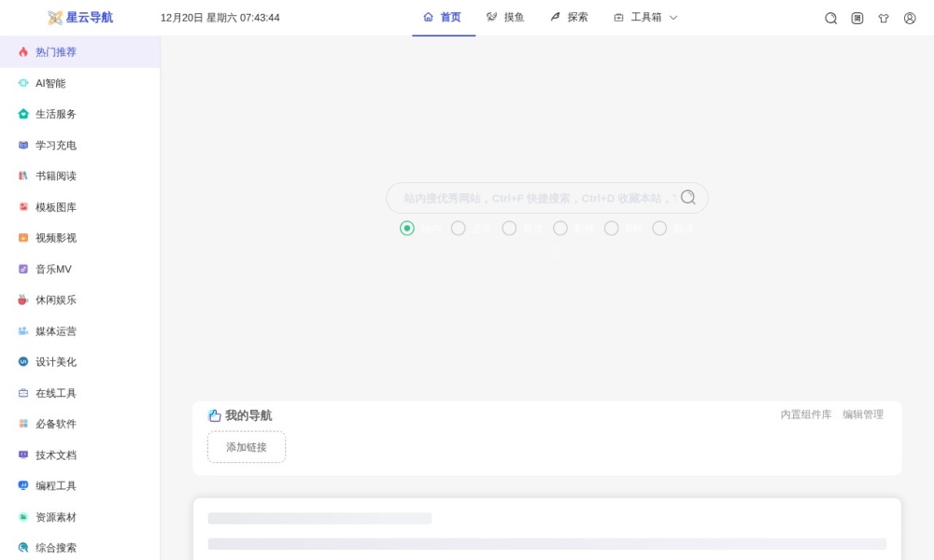Click the flame icon beside 热门推荐
The width and height of the screenshot is (934, 560).
pos(23,52)
